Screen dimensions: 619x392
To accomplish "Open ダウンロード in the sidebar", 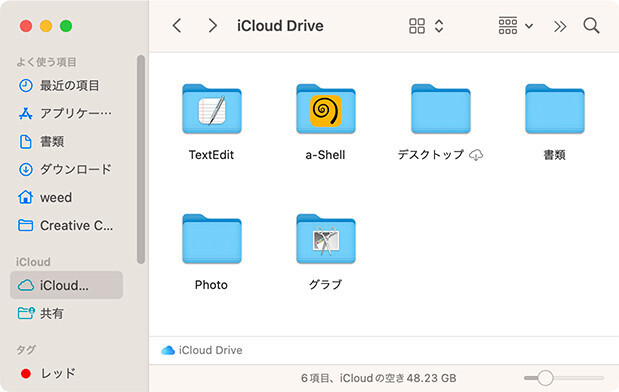I will click(x=66, y=169).
